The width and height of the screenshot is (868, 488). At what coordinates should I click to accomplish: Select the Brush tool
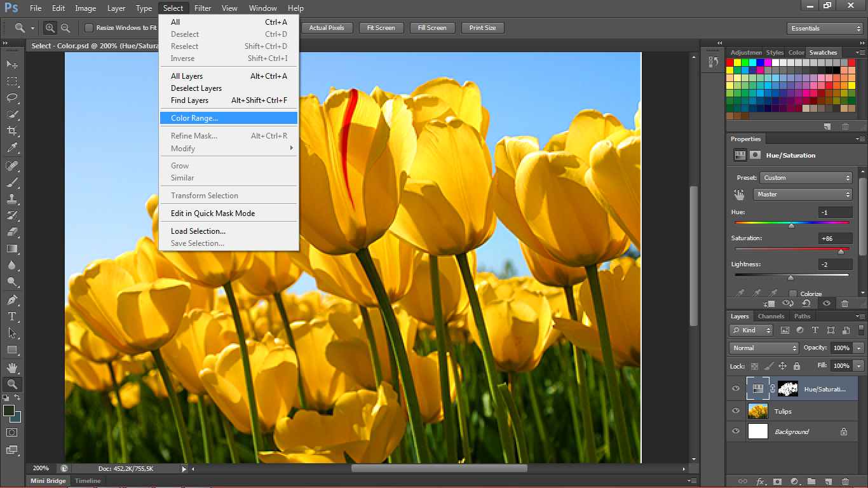[12, 182]
